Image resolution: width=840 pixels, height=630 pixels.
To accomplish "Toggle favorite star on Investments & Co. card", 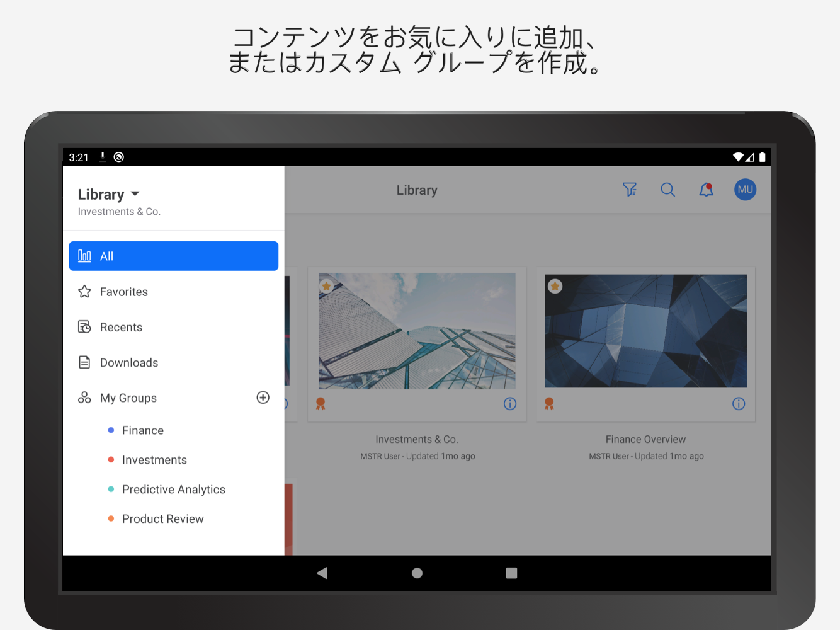I will click(x=326, y=286).
